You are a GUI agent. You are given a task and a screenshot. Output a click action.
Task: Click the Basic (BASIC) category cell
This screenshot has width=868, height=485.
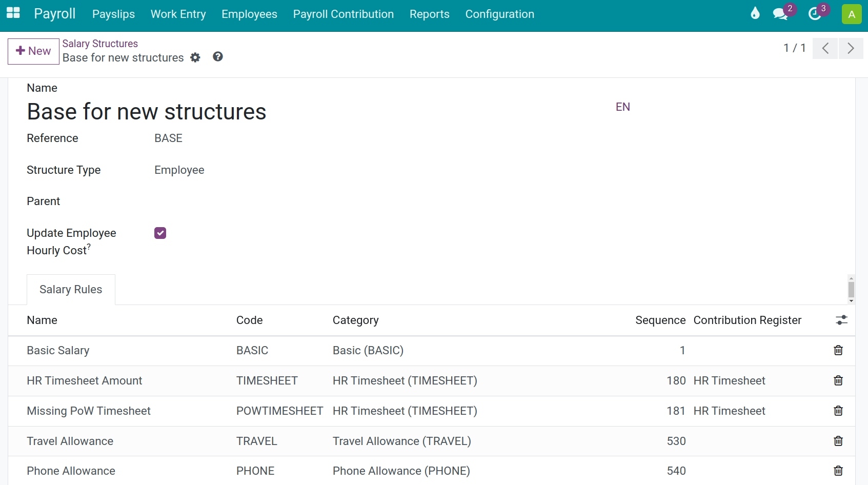pos(368,351)
